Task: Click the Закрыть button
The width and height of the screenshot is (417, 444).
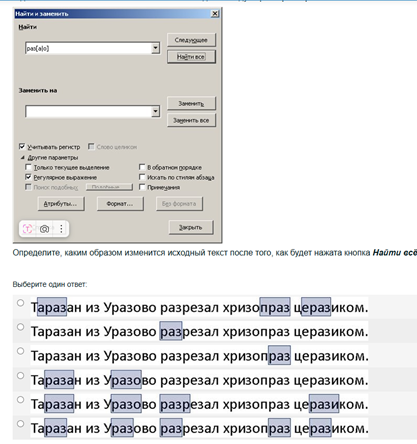Action: (191, 227)
